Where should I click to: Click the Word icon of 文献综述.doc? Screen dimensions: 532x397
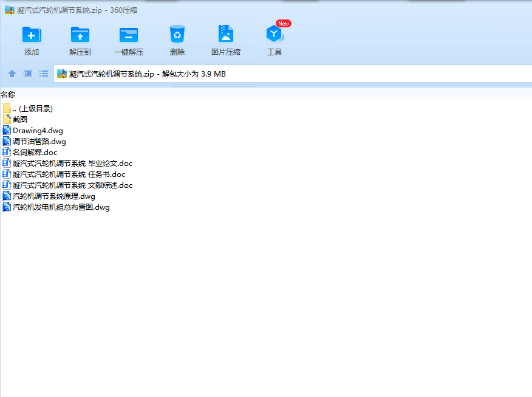7,185
